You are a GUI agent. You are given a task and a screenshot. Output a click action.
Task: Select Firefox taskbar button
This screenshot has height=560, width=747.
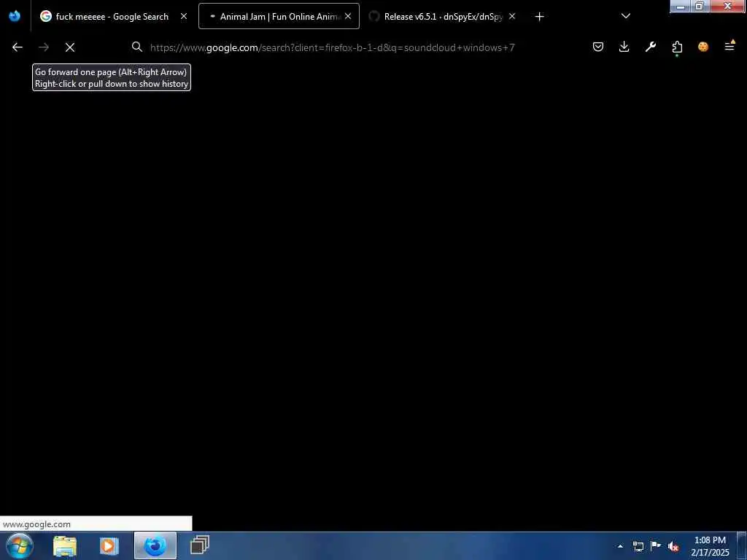pyautogui.click(x=155, y=546)
